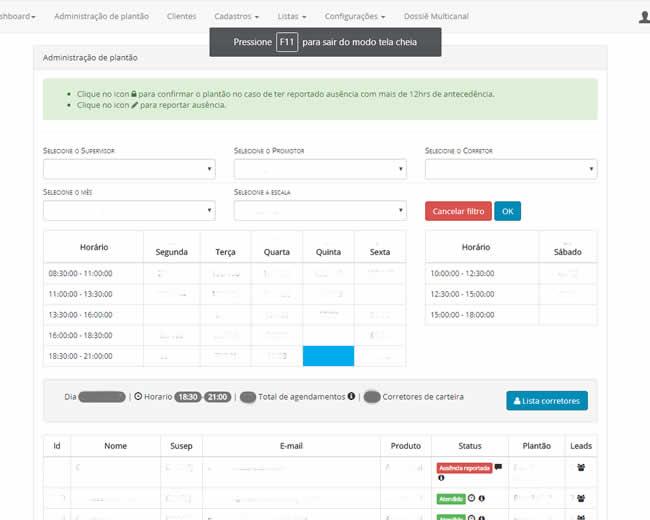Open the Selecione o Promotor dropdown
650x520 pixels.
tap(320, 169)
